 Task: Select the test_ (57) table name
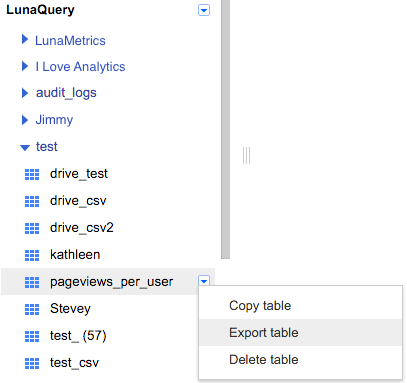coord(78,336)
